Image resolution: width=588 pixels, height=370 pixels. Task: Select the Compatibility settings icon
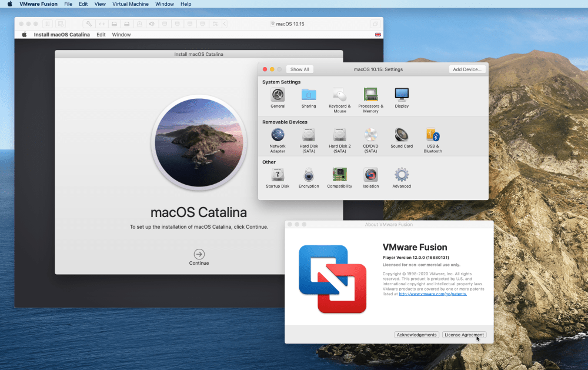pyautogui.click(x=339, y=175)
